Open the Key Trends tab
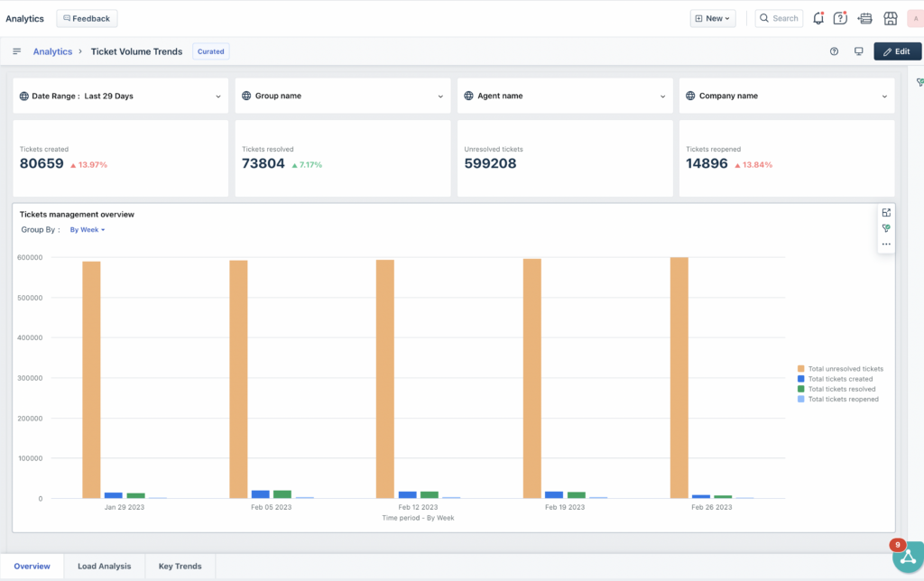Screen dimensions: 924x581 180,567
